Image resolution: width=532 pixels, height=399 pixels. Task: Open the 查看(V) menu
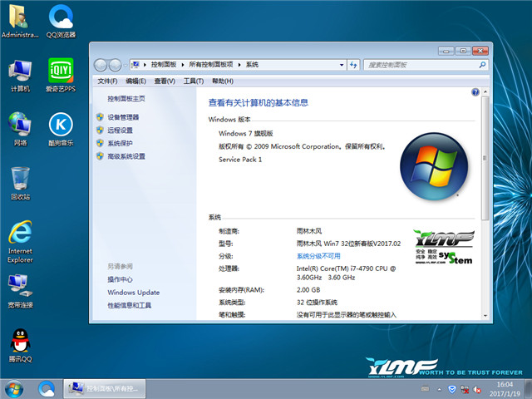pyautogui.click(x=165, y=81)
